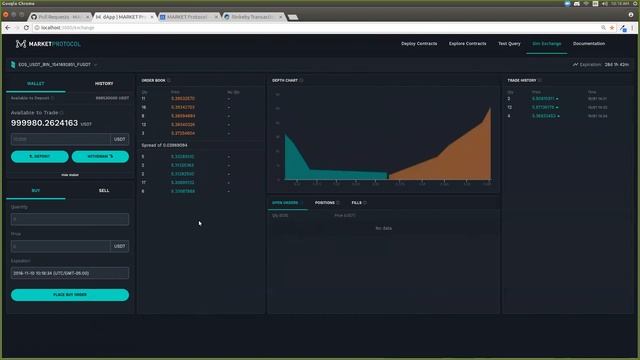Viewport: 640px width, 360px height.
Task: Click info icon beside Fills tab
Action: (x=365, y=203)
